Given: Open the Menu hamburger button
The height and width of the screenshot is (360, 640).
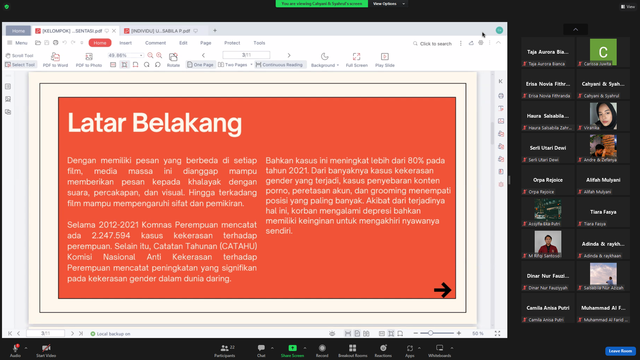Looking at the screenshot, I should coord(17,43).
